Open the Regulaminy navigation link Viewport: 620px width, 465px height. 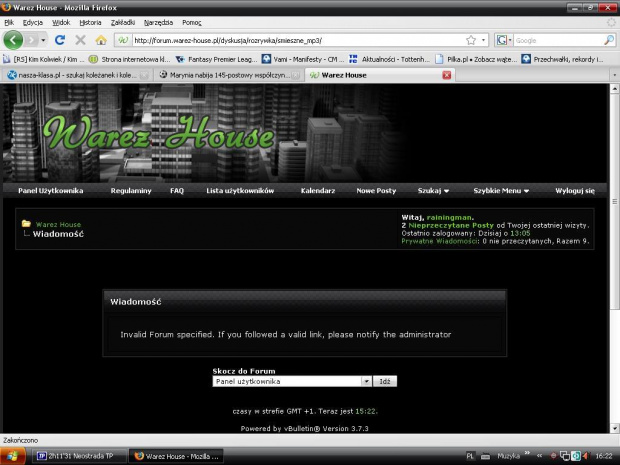pos(131,190)
